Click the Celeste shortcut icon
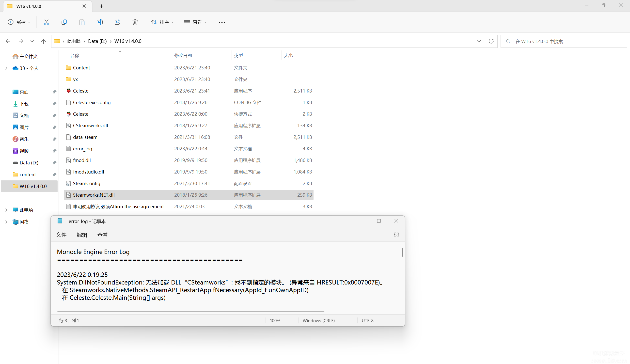This screenshot has width=630, height=364. pos(68,114)
